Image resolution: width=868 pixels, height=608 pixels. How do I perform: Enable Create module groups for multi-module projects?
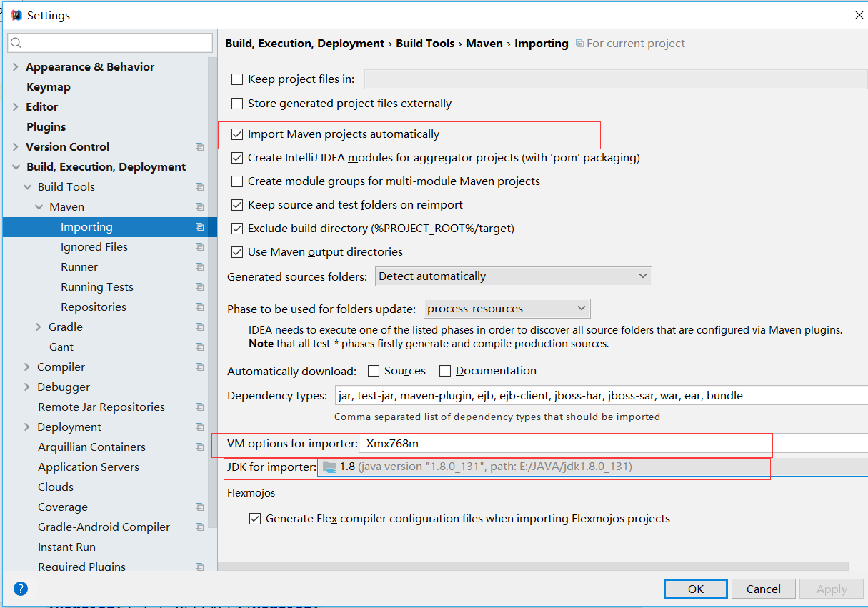[x=237, y=181]
